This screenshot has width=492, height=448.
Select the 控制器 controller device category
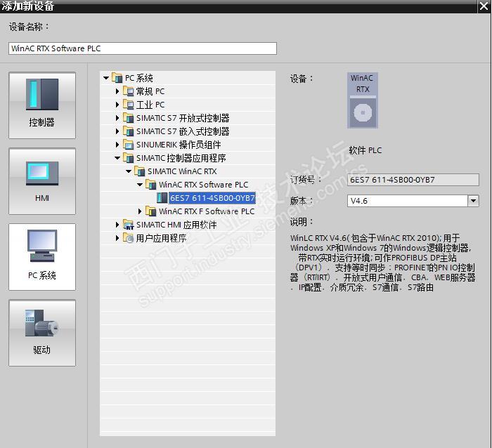pos(42,105)
